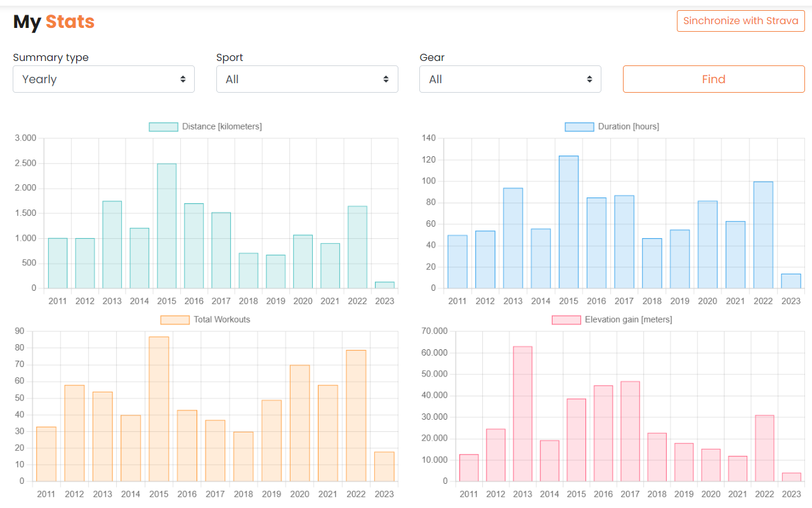Click the 2013 bar in Distance chart
The image size is (812, 508).
(x=112, y=244)
